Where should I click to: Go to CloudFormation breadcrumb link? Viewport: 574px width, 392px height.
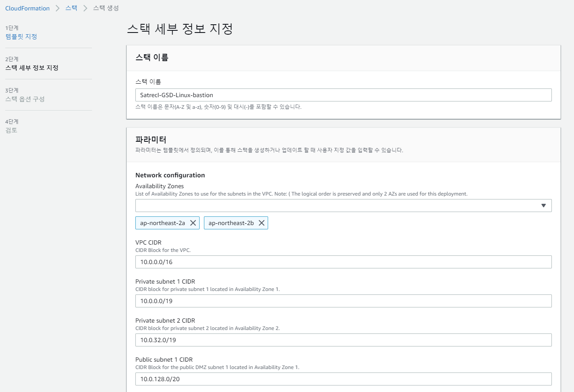tap(27, 8)
